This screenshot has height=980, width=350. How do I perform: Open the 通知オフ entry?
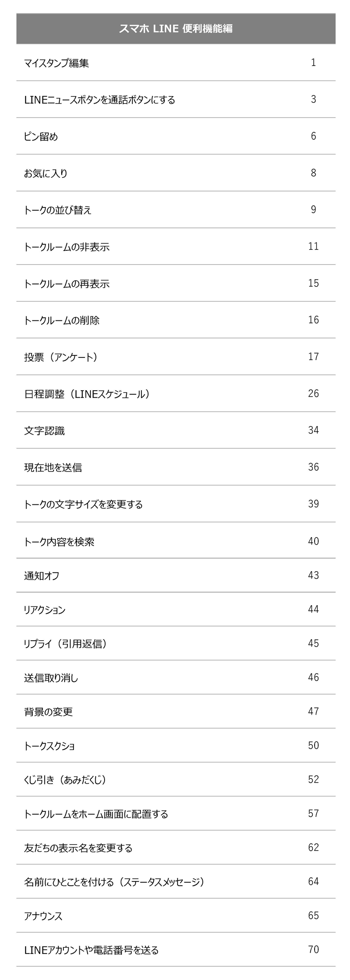click(x=42, y=576)
